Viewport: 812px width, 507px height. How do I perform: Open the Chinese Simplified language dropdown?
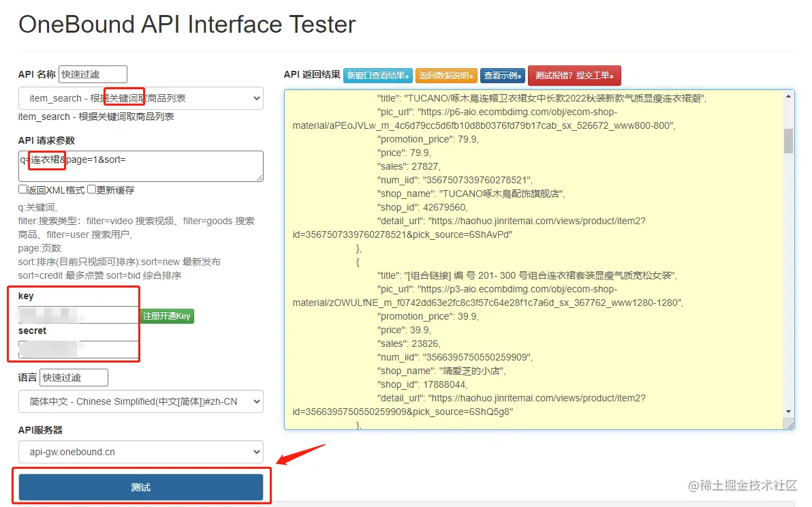[140, 401]
